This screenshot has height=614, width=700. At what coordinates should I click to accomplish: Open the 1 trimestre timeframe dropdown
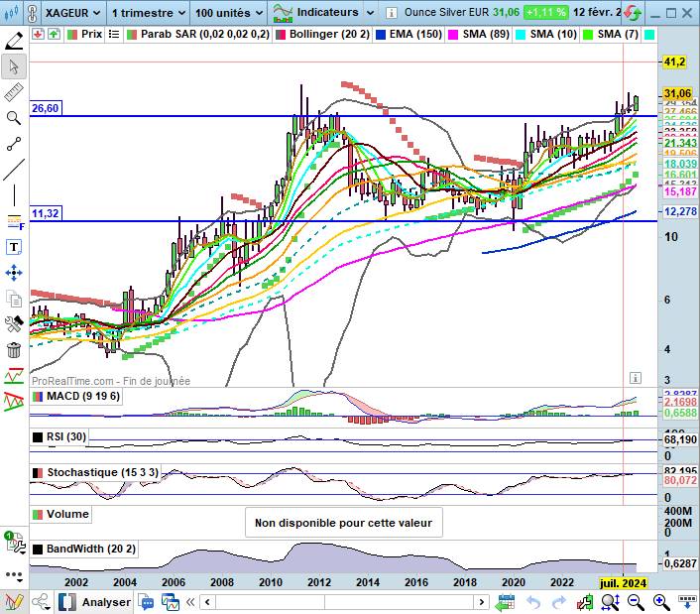(147, 13)
